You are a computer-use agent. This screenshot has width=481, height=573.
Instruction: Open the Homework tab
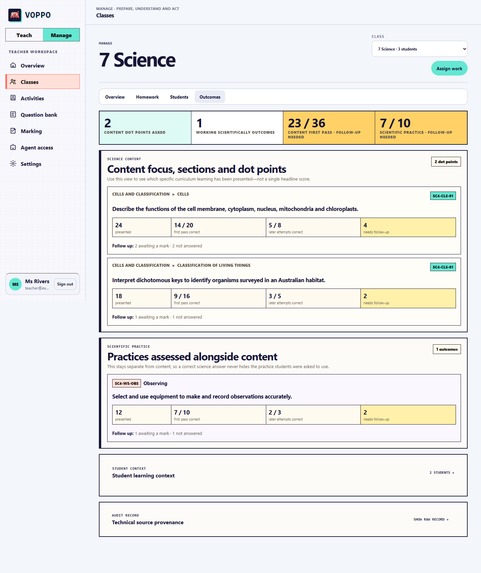(147, 97)
